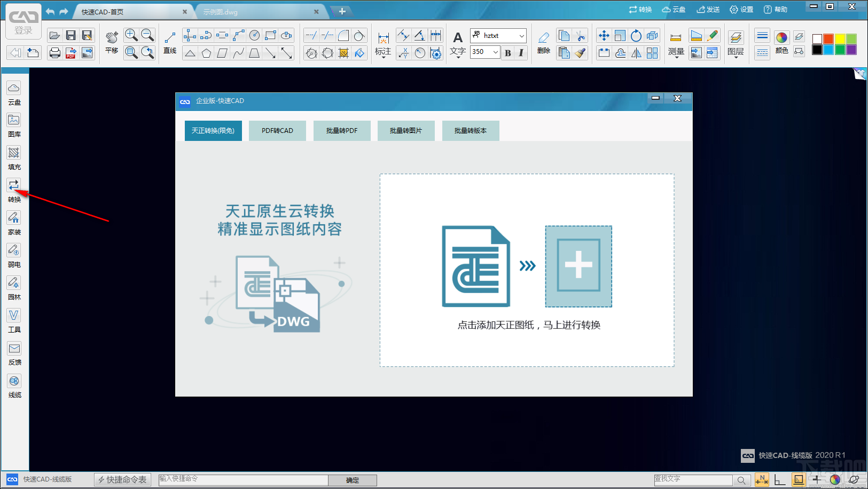Click the zoom in magnifier icon
The height and width of the screenshot is (489, 868).
point(131,35)
